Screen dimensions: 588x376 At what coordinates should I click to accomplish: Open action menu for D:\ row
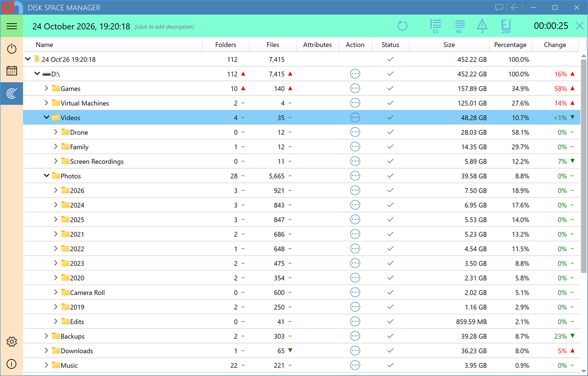click(355, 74)
